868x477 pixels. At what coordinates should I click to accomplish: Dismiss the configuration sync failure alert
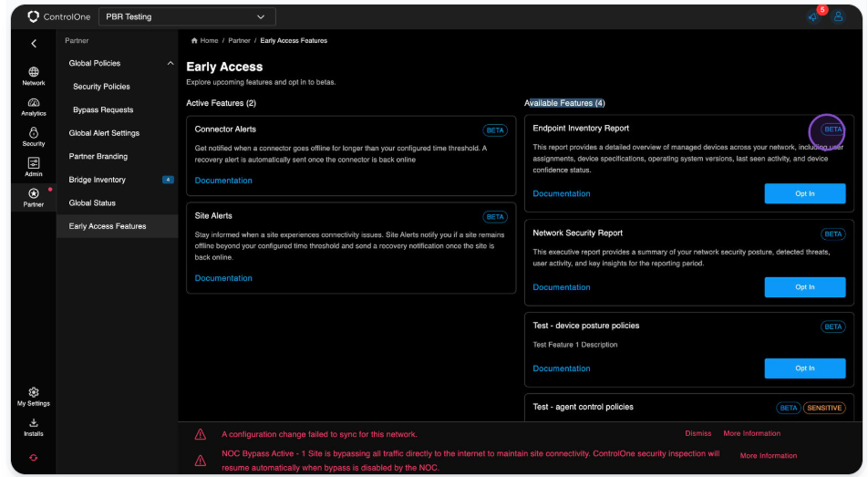click(x=698, y=433)
